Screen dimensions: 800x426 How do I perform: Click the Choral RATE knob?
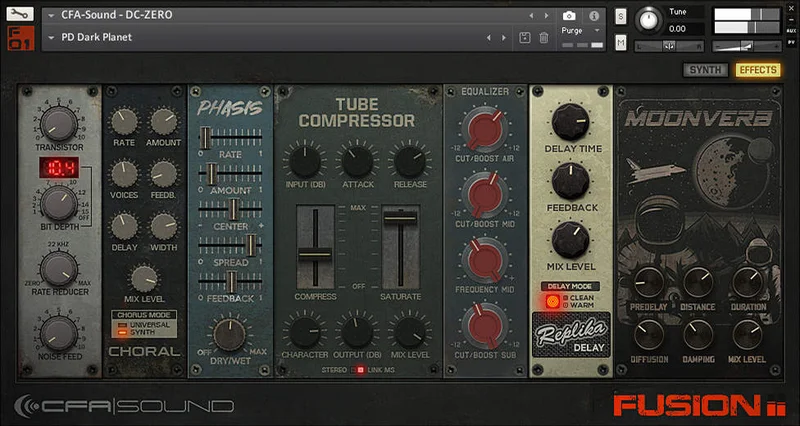click(x=124, y=121)
